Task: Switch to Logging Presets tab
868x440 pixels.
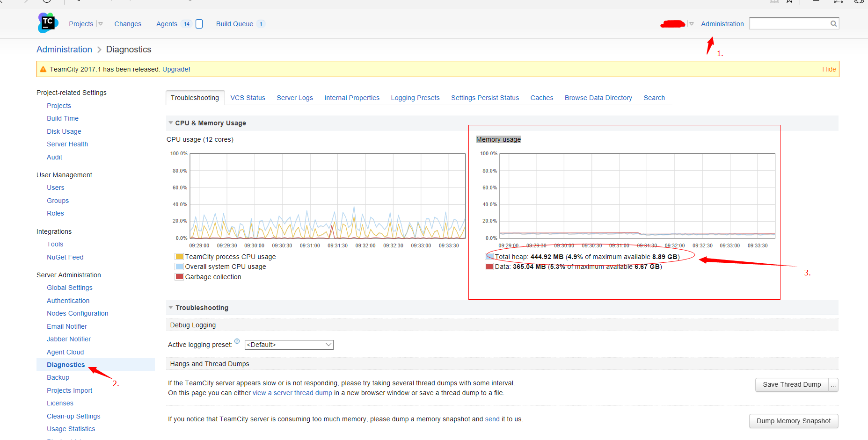Action: 415,98
